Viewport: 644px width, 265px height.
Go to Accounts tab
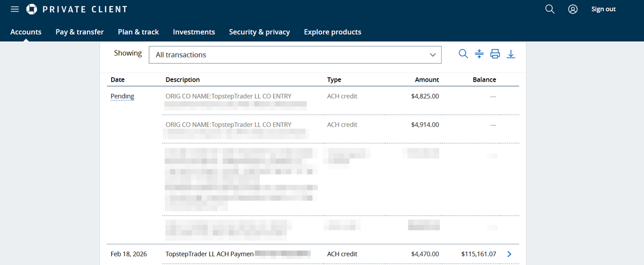[26, 32]
